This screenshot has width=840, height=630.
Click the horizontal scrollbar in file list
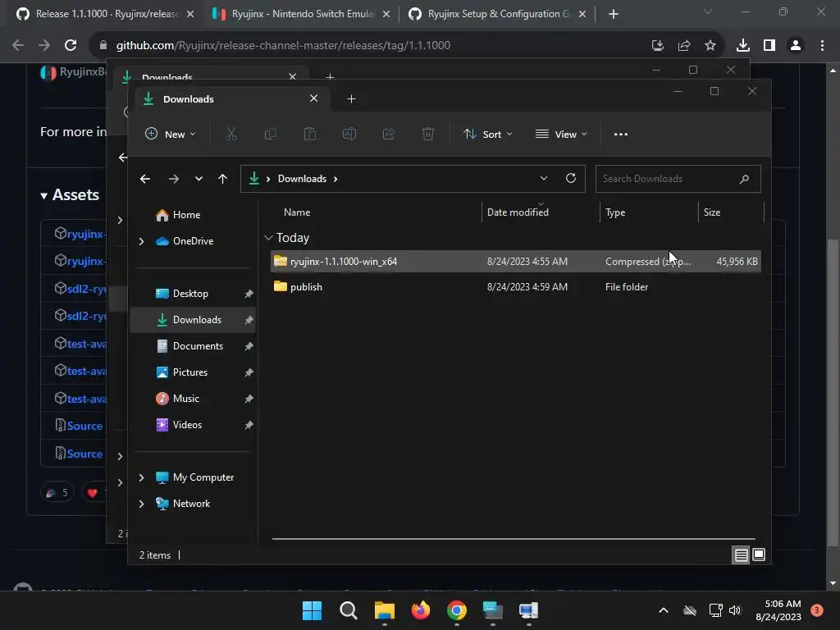coord(514,538)
